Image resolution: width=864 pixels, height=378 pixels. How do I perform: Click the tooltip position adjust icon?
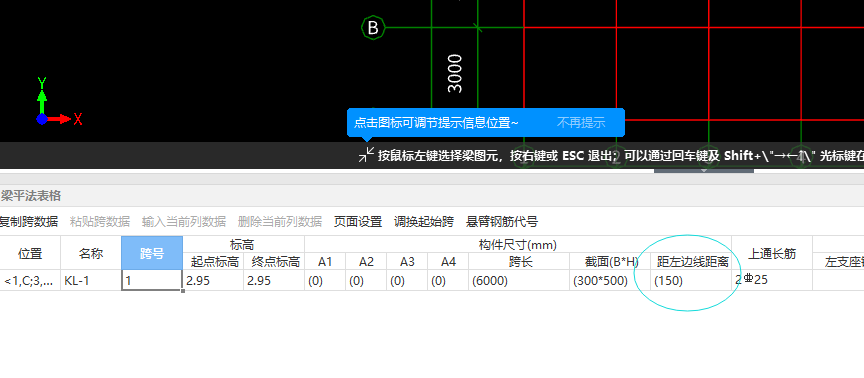366,155
